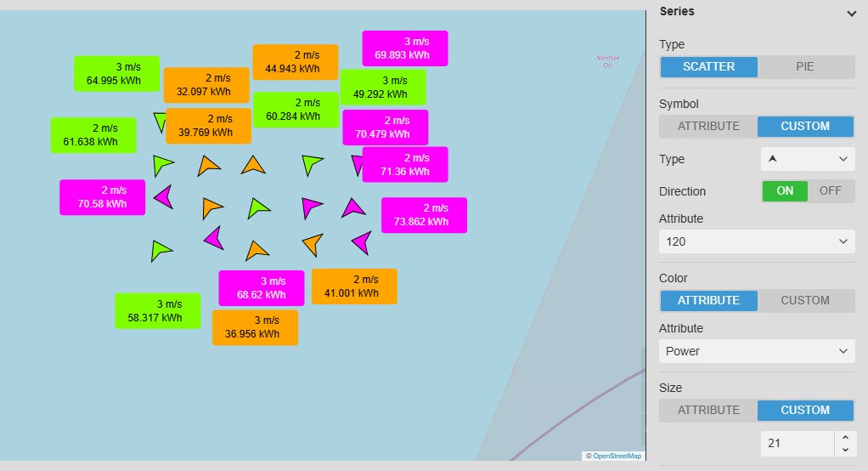Decrease the size value with the down stepper
868x471 pixels.
[x=845, y=450]
